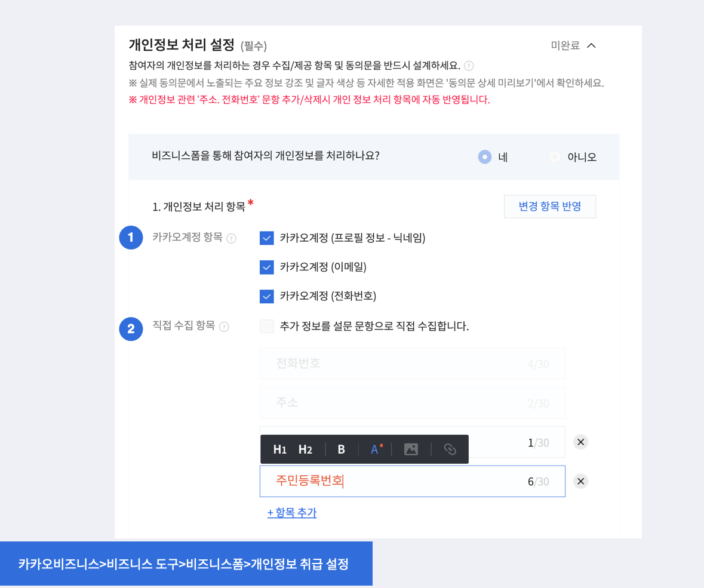Add a hyperlink with the link icon
The width and height of the screenshot is (704, 588).
click(x=450, y=450)
